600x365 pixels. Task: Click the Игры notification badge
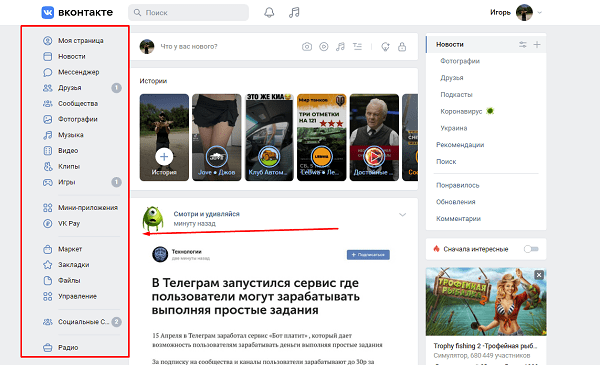(x=116, y=182)
